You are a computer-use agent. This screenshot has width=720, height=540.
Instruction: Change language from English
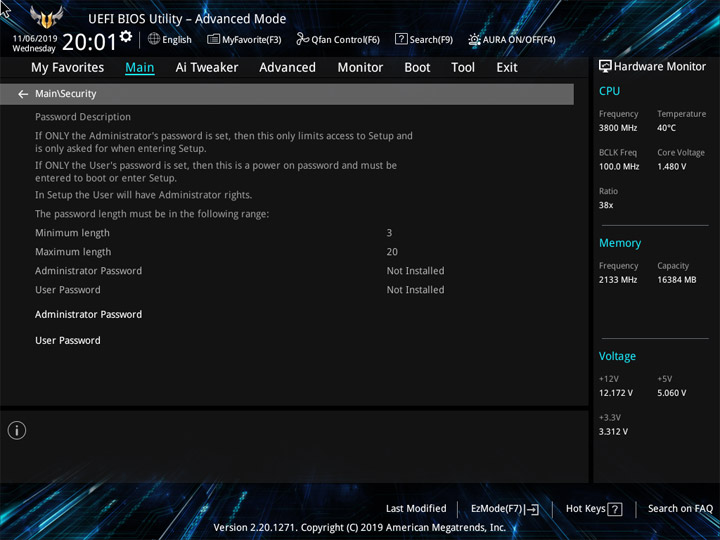click(x=177, y=40)
